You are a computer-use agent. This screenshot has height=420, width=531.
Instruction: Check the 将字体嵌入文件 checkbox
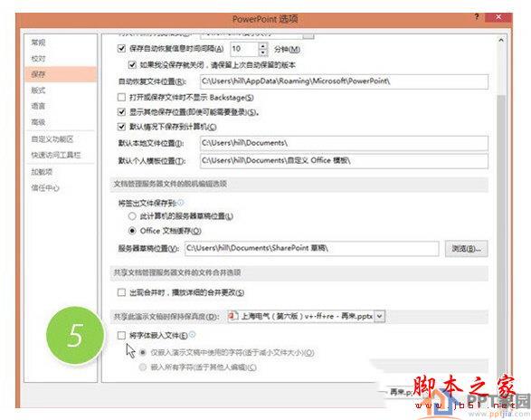coord(121,335)
